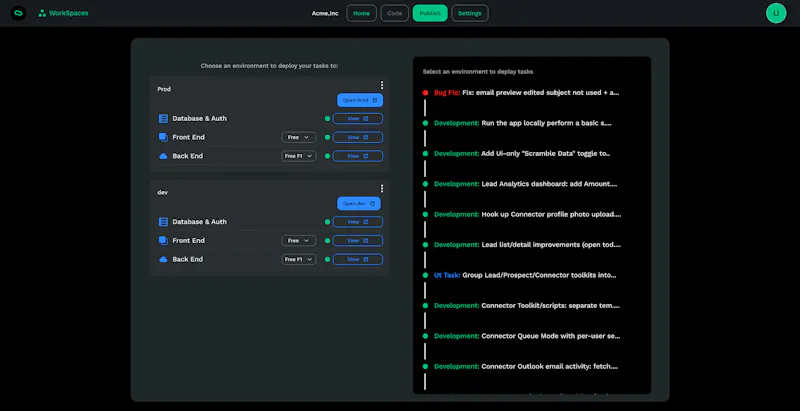Image resolution: width=800 pixels, height=411 pixels.
Task: Click the green status dot for Prod Front End
Action: pyautogui.click(x=328, y=137)
